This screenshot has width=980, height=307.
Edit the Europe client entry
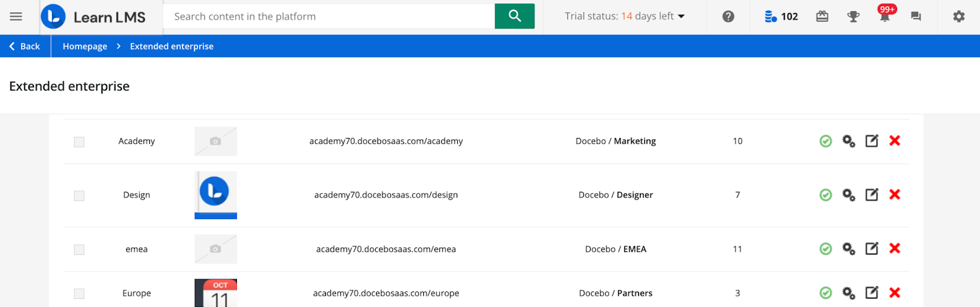(x=872, y=293)
